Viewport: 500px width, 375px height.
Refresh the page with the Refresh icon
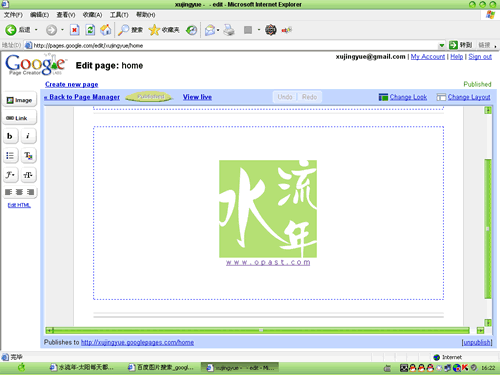(x=90, y=30)
